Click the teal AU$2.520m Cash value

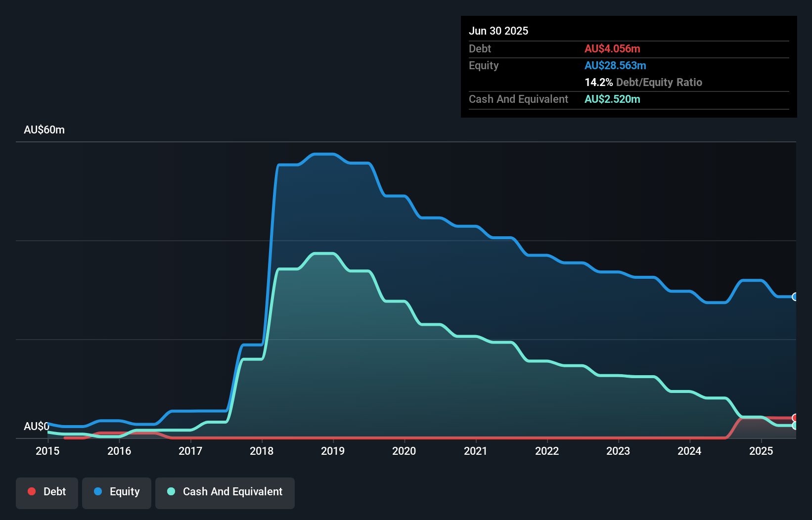point(613,99)
